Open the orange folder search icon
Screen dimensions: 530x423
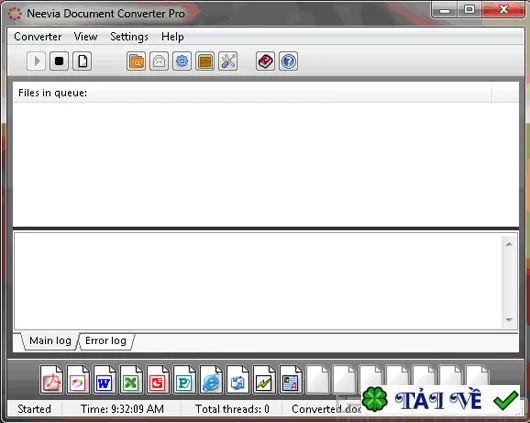click(x=136, y=61)
